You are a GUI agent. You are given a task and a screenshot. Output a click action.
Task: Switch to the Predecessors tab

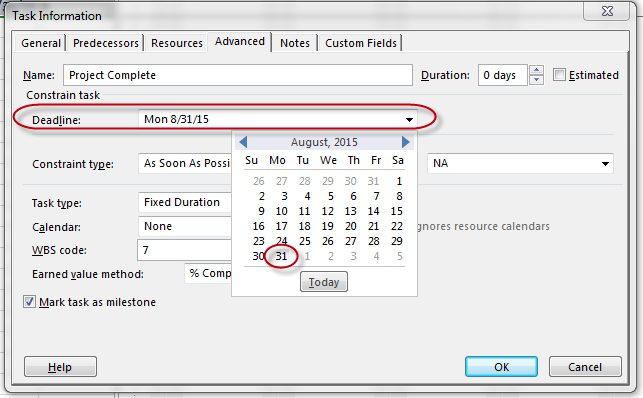[x=105, y=43]
